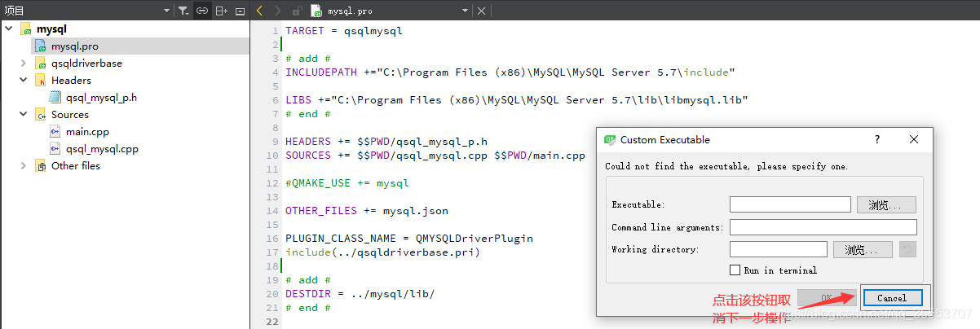The height and width of the screenshot is (329, 980).
Task: Select the mysql project root item
Action: [51, 29]
